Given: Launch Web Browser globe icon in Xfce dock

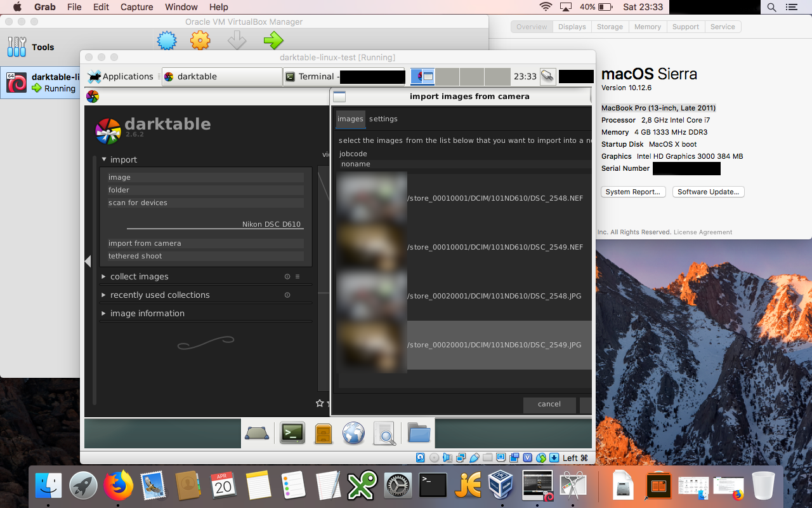Looking at the screenshot, I should [x=354, y=434].
